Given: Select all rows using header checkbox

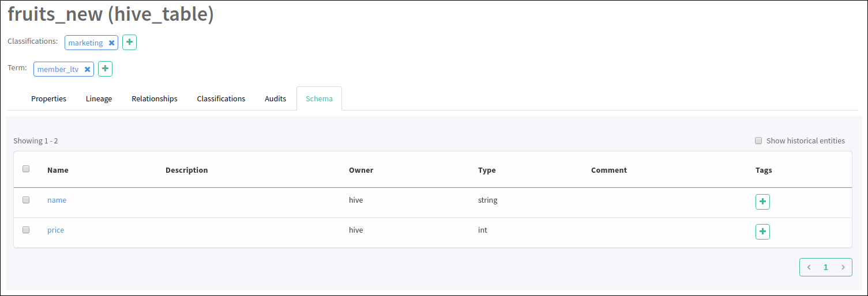Looking at the screenshot, I should tap(26, 169).
